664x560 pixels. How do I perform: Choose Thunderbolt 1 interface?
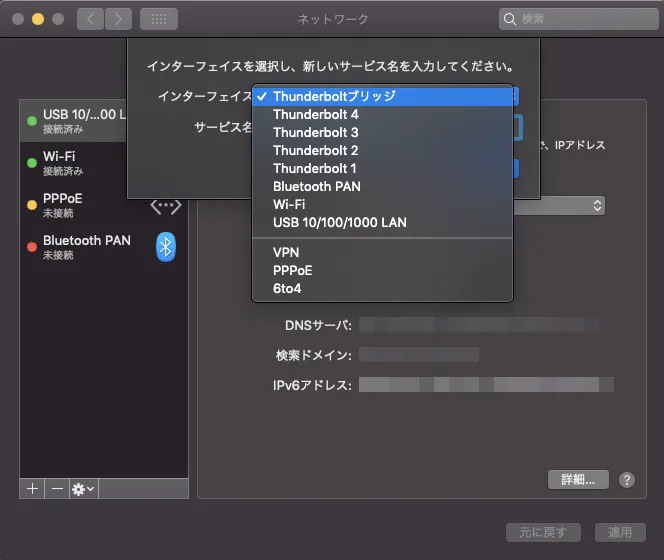(382, 169)
